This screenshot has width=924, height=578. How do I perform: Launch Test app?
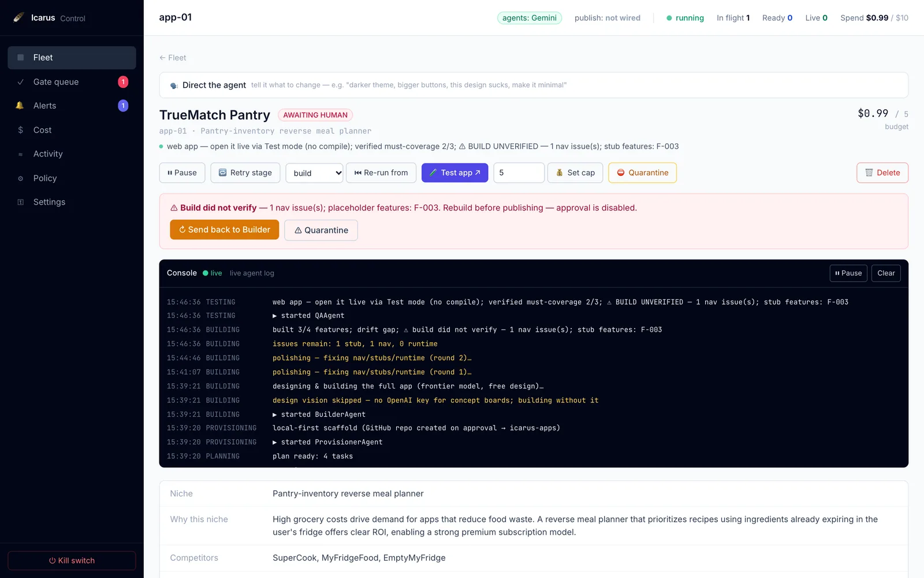(455, 173)
